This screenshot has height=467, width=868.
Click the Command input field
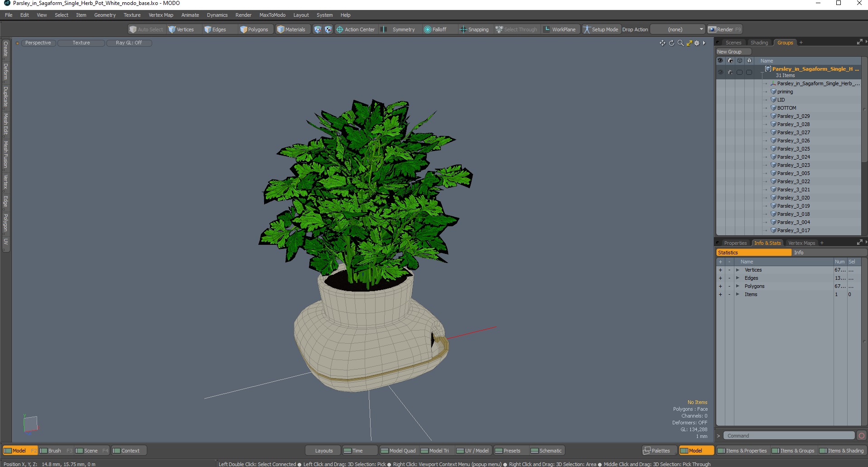tap(789, 436)
